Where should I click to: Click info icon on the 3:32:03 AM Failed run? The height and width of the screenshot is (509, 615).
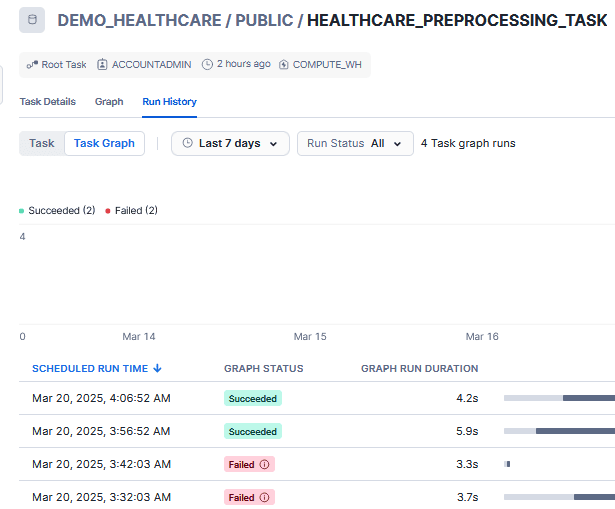[265, 497]
